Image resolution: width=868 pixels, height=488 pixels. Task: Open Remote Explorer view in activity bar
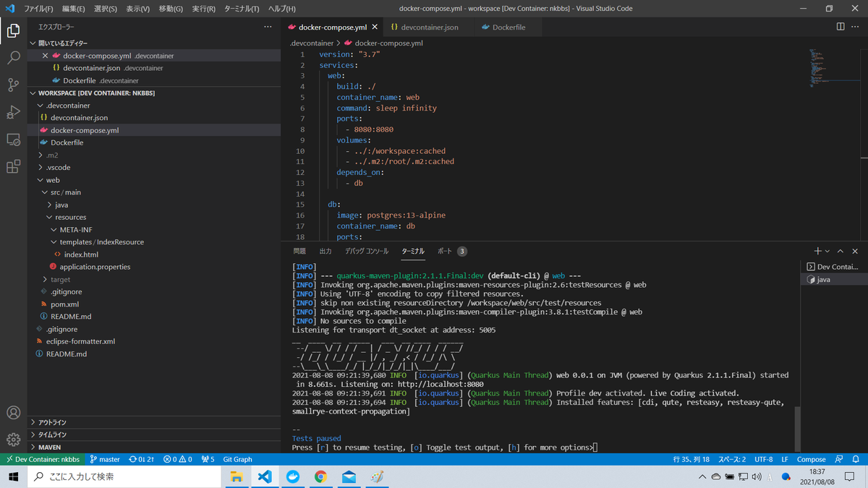point(13,140)
